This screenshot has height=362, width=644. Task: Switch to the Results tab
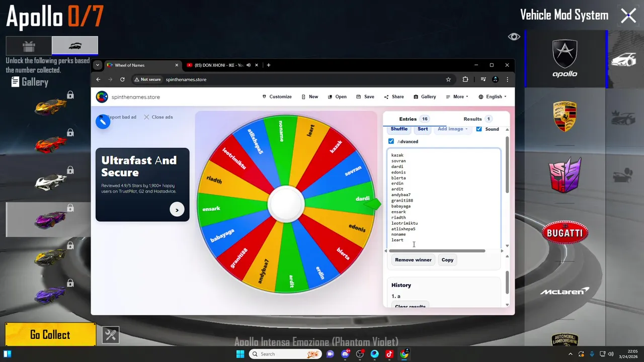477,119
